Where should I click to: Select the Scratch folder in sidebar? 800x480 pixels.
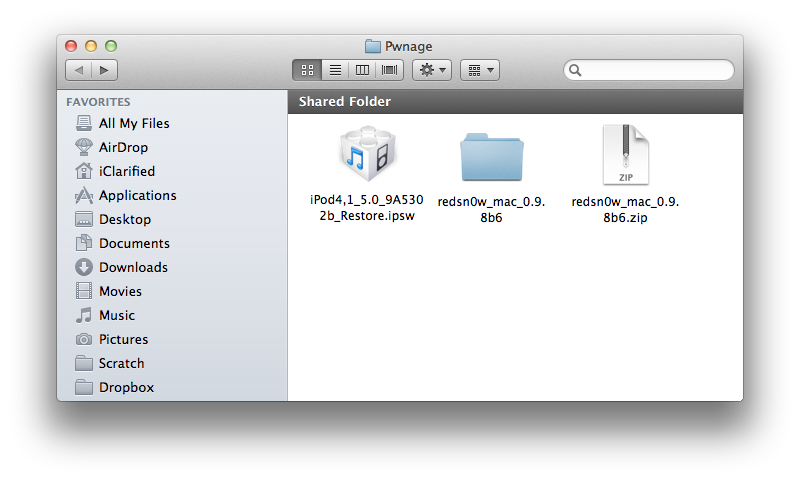(x=121, y=363)
